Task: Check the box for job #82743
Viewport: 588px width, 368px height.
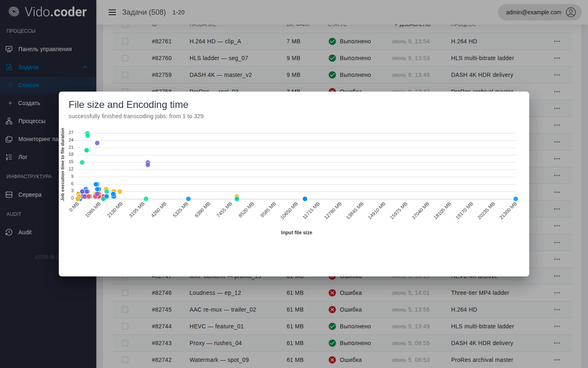Action: coord(125,343)
